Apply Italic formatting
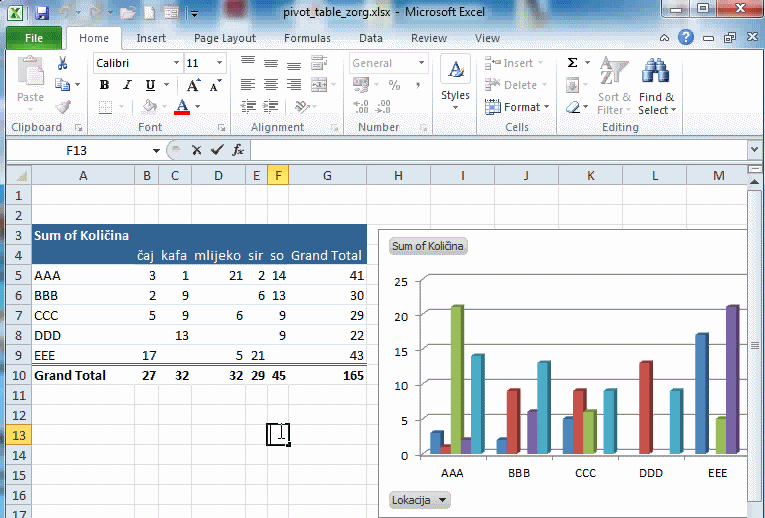The width and height of the screenshot is (765, 518). (x=127, y=85)
